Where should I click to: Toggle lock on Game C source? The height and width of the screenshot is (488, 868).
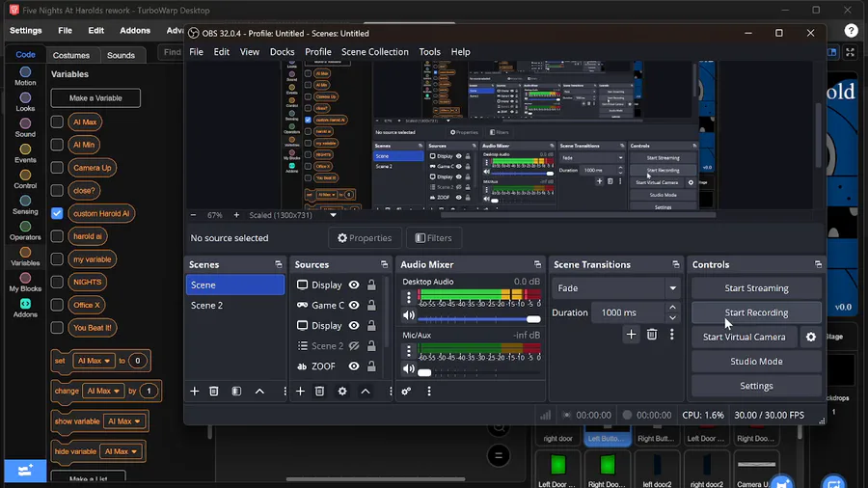tap(371, 306)
